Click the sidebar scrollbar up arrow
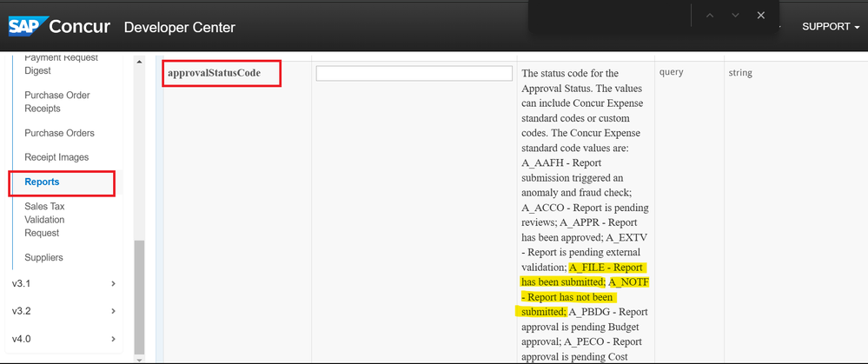The image size is (868, 364). [139, 62]
